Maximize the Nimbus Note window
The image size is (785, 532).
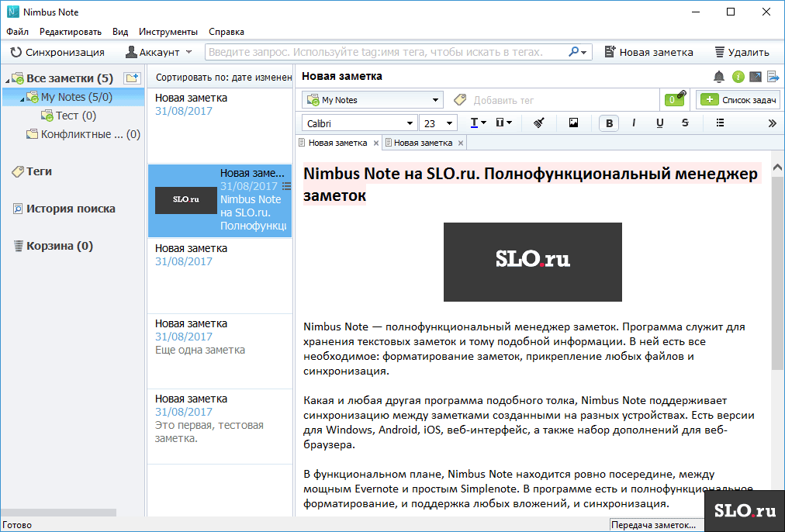[x=731, y=12]
